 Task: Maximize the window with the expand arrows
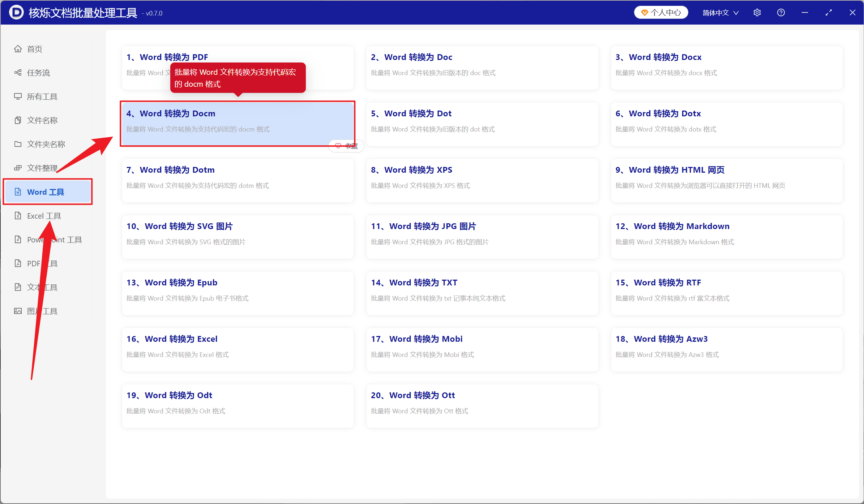(x=829, y=13)
